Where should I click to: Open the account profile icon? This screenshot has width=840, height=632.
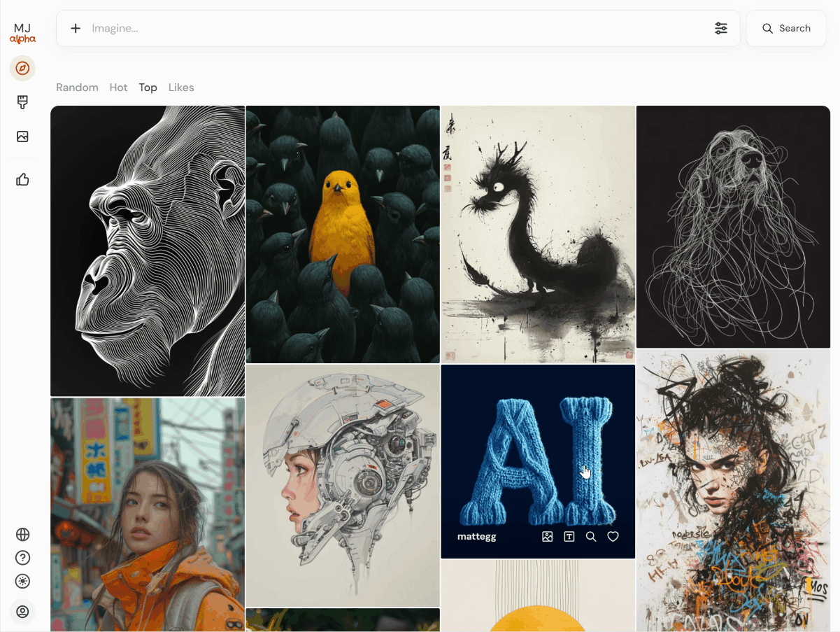(22, 612)
